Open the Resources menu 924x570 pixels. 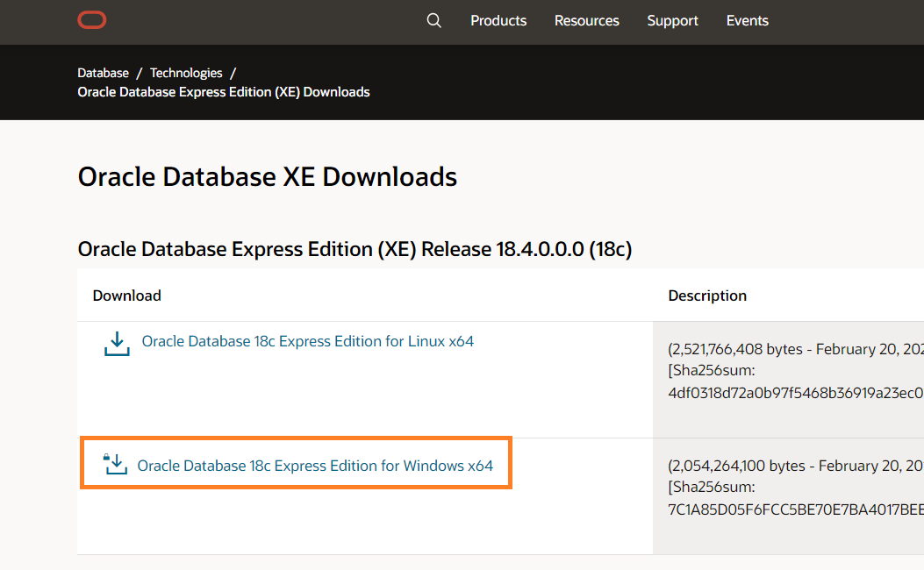coord(586,21)
